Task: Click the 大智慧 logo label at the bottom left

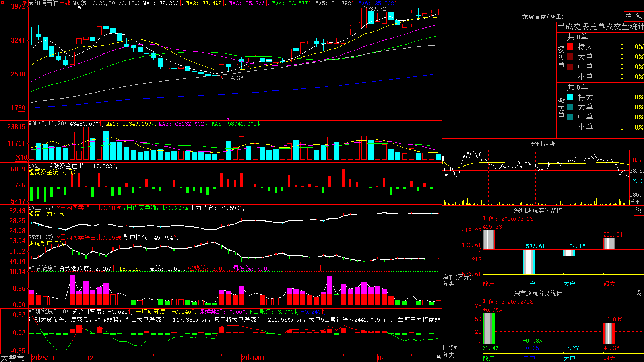Action: pos(12,358)
